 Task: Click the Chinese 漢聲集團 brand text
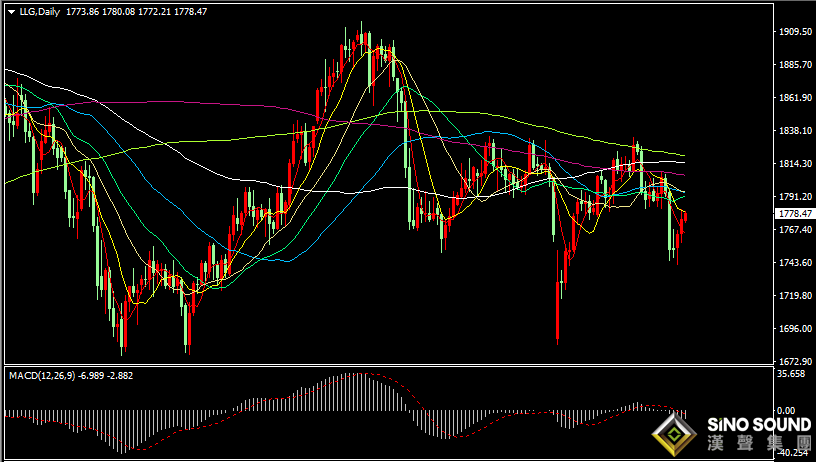point(759,443)
